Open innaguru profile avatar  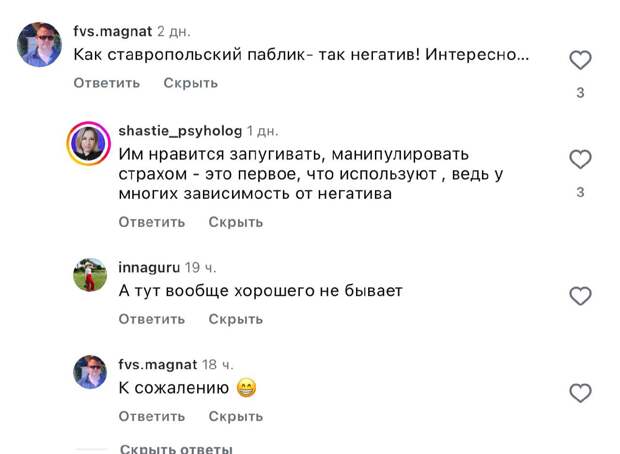(x=90, y=274)
